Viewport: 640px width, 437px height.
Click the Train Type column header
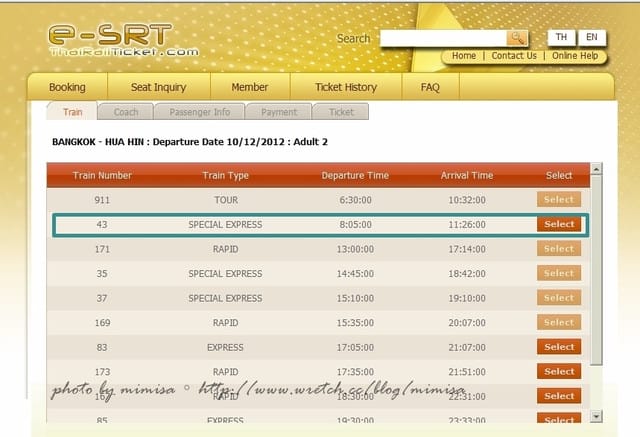coord(226,175)
